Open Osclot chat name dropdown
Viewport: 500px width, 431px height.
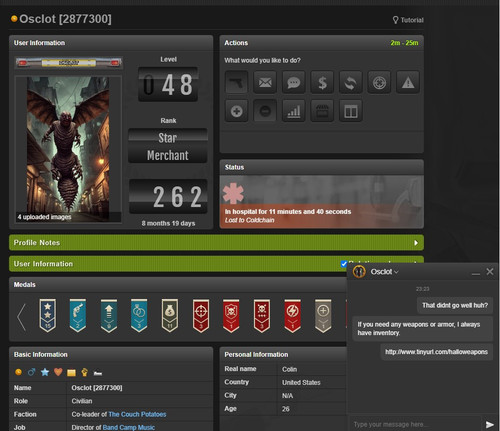coord(384,272)
